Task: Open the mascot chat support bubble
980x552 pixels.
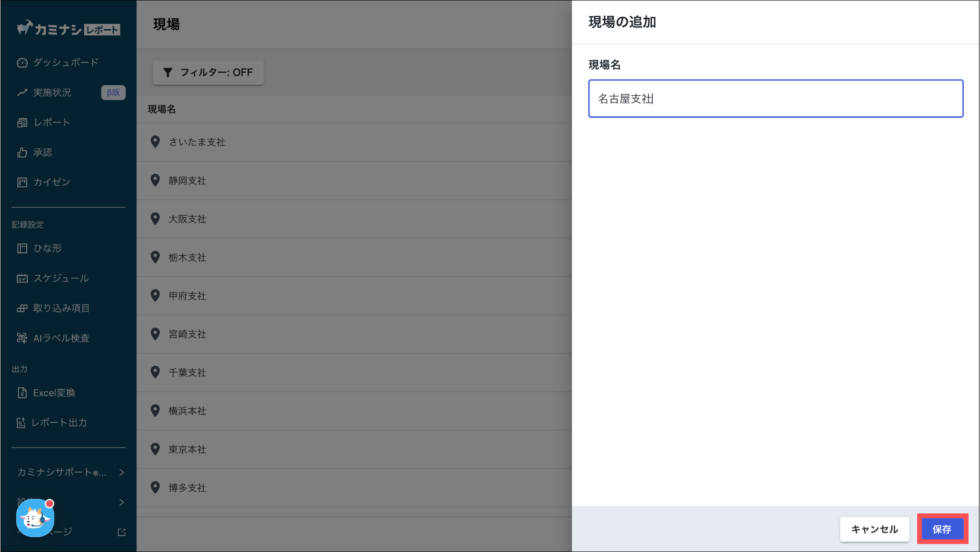Action: coord(35,518)
